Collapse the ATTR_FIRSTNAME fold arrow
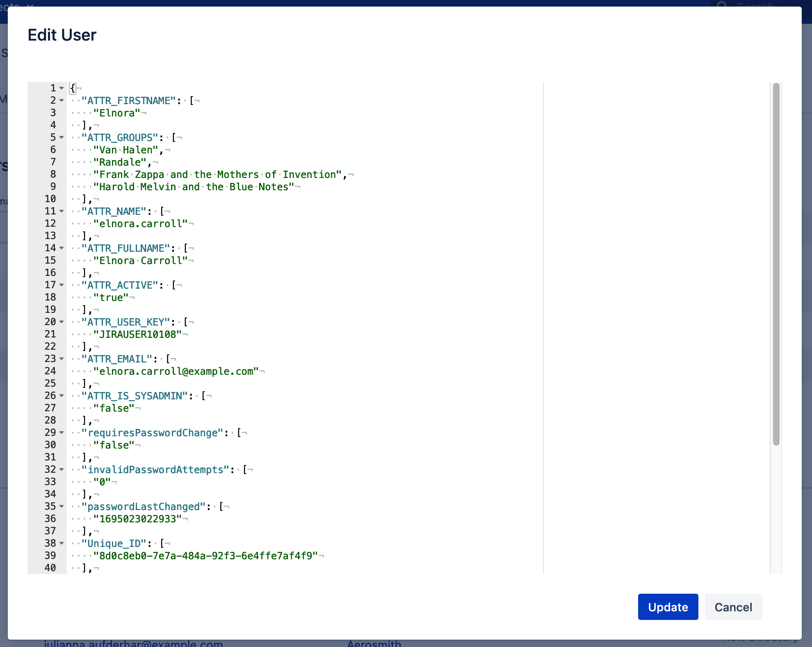Viewport: 812px width, 647px height. 62,100
